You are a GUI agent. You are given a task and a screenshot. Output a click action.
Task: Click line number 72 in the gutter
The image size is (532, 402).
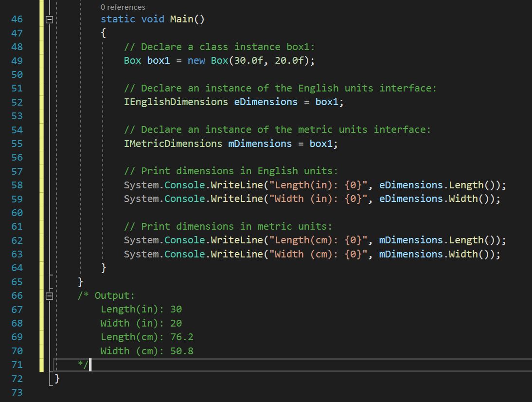[x=17, y=379]
